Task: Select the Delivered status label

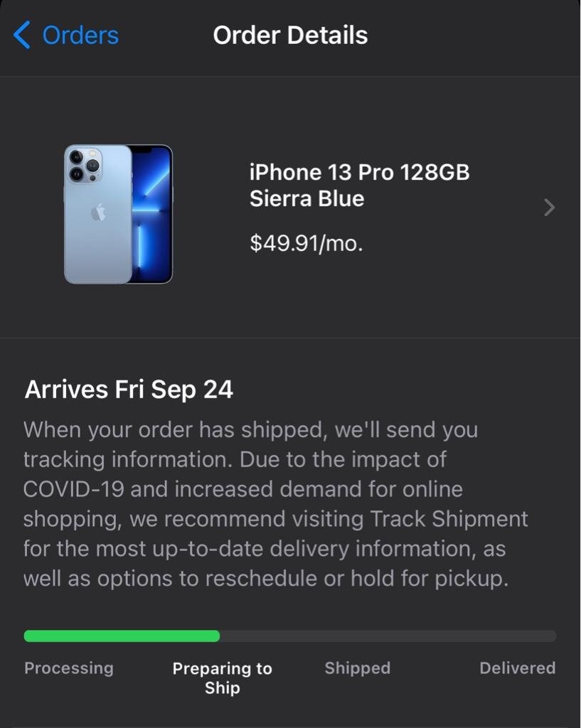Action: (518, 668)
